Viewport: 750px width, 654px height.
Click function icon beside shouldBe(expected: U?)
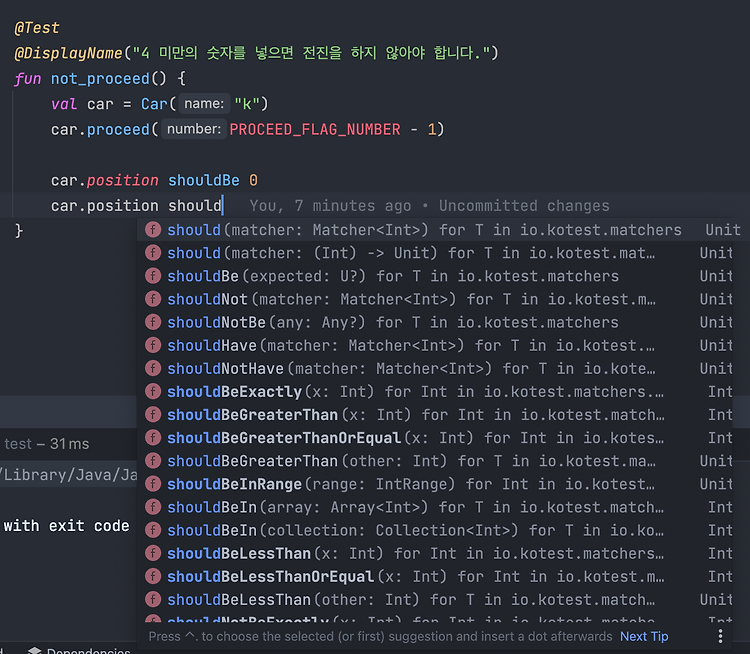click(153, 276)
